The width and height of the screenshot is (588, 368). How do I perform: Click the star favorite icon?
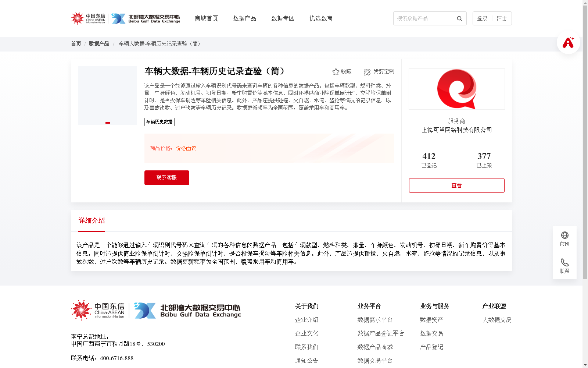coord(336,72)
